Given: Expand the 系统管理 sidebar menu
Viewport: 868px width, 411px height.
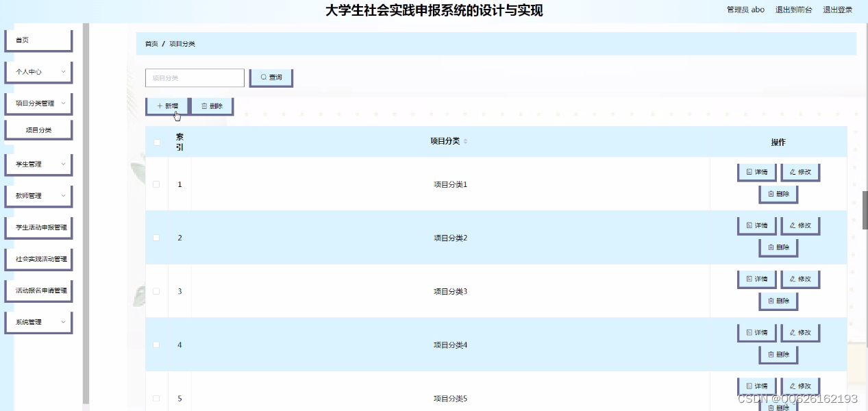Looking at the screenshot, I should coord(38,322).
